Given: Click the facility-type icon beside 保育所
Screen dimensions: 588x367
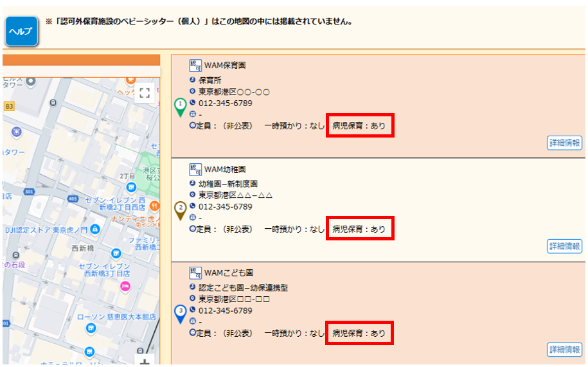Looking at the screenshot, I should point(192,80).
